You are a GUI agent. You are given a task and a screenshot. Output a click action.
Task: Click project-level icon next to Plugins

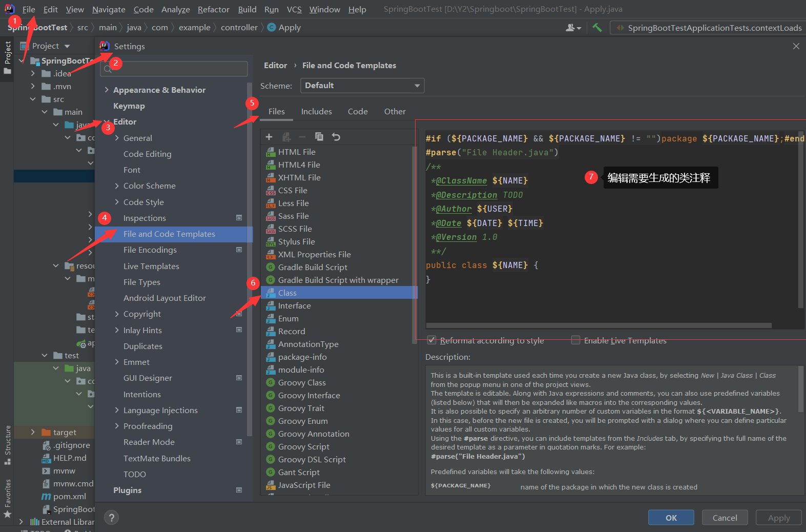coord(239,490)
